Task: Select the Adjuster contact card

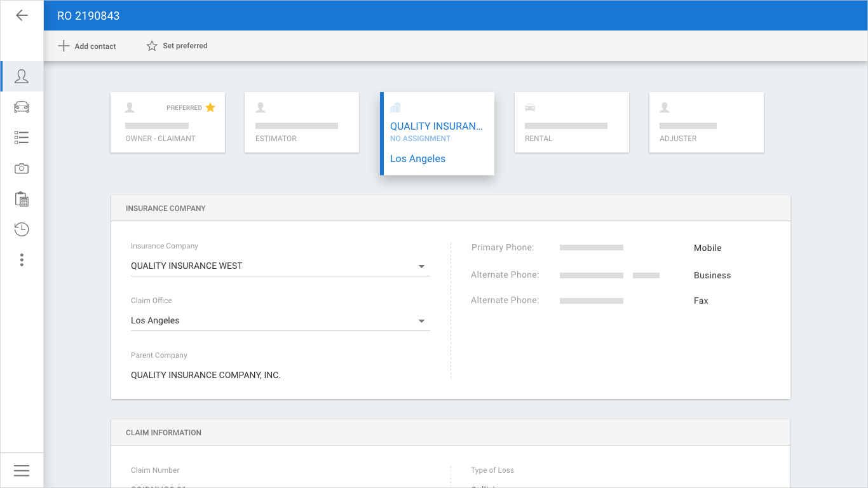Action: pos(707,123)
